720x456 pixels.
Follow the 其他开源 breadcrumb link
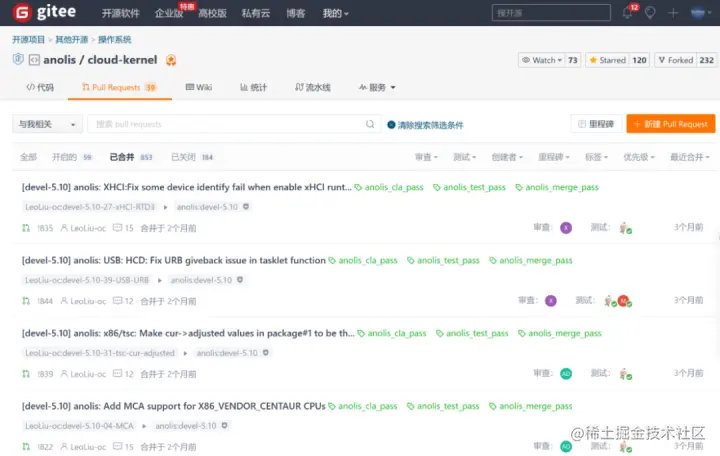pos(72,39)
